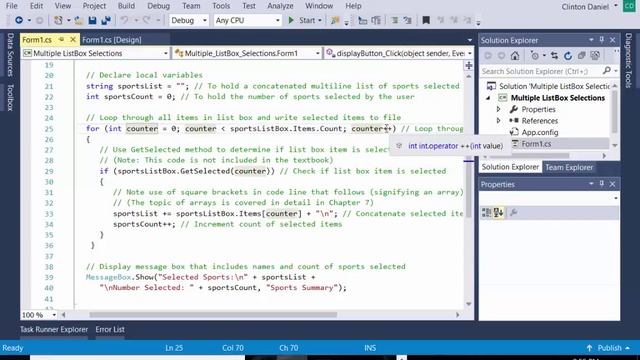Click the search magnifier icon in Solution Explorer
The width and height of the screenshot is (640, 360).
[607, 71]
